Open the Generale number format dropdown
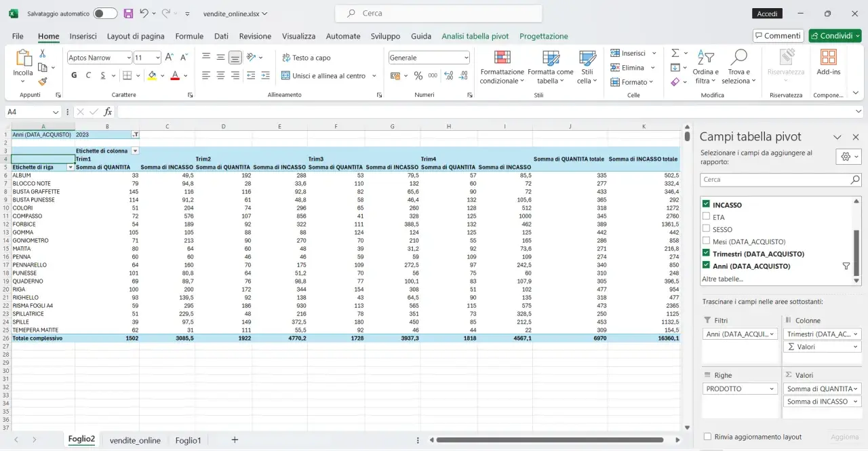868x451 pixels. tap(466, 58)
